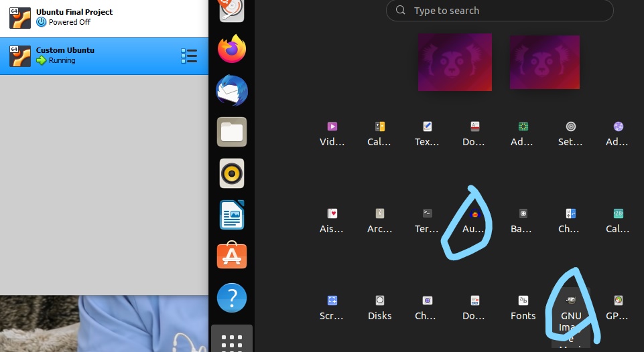Select the first workspace thumbnail

point(454,62)
